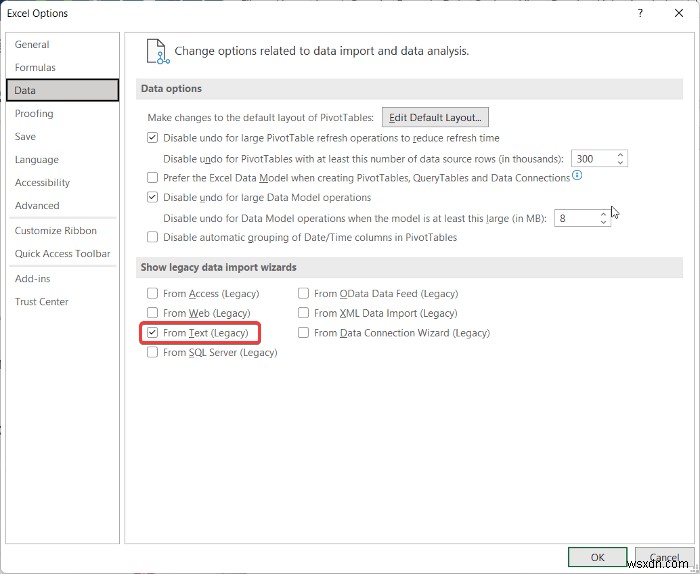Open the Trust Center category
Screen dimensions: 700x574
(62, 302)
